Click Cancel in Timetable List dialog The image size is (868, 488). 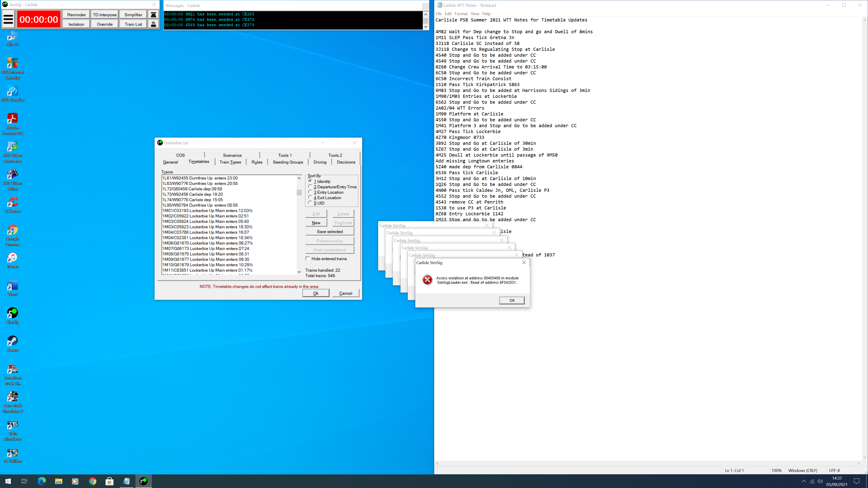(345, 293)
